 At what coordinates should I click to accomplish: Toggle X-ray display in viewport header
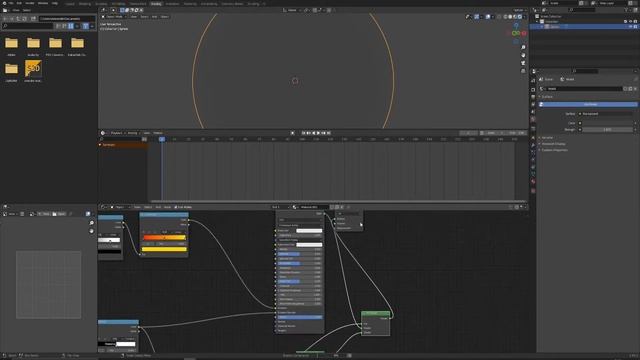[x=499, y=17]
